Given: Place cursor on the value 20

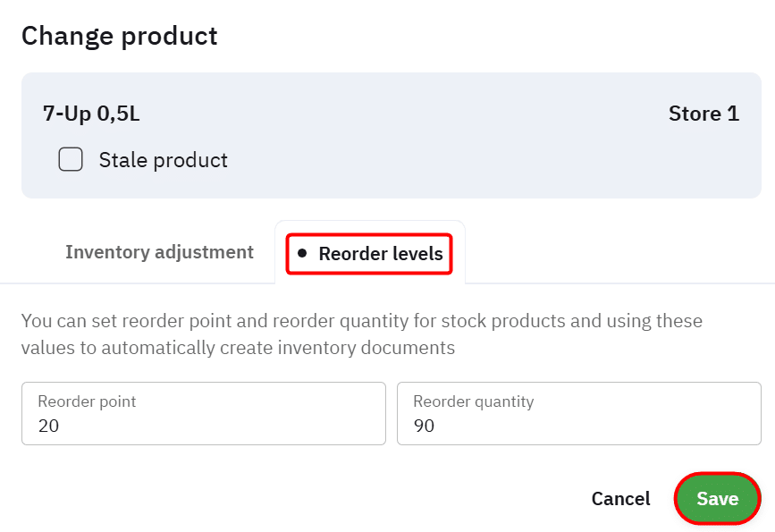Looking at the screenshot, I should click(x=49, y=426).
